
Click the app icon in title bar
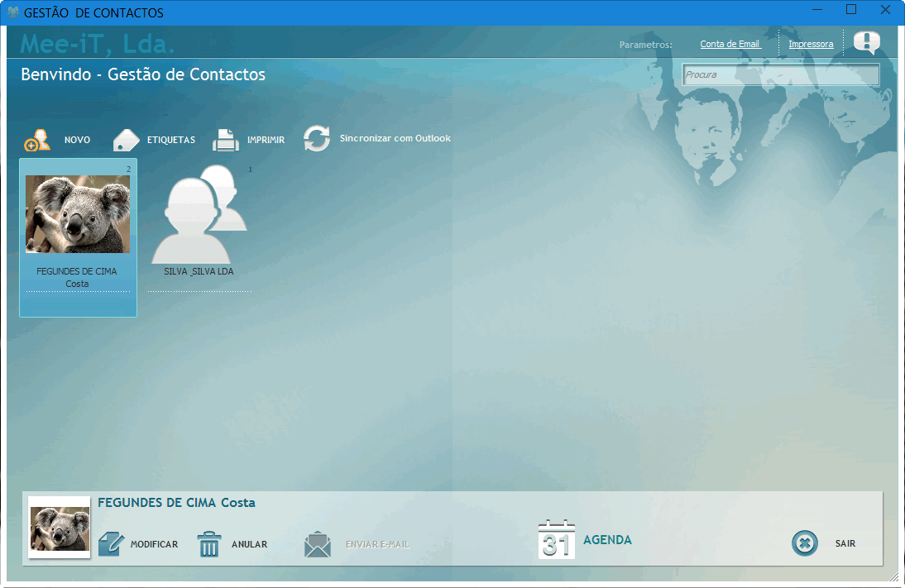coord(12,12)
